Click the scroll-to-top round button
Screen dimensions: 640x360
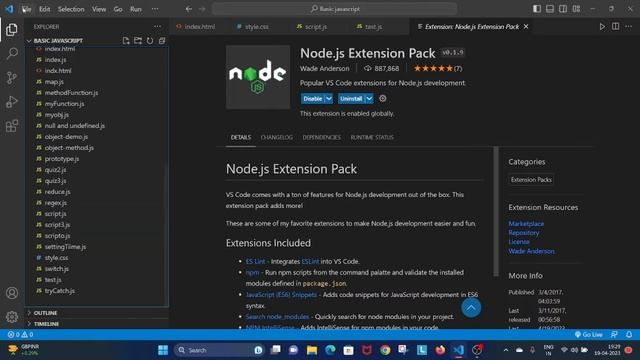pos(471,308)
